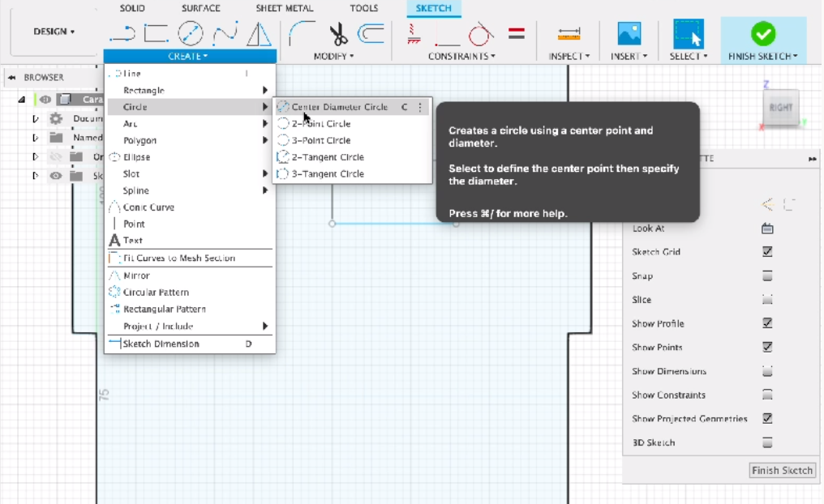Image resolution: width=824 pixels, height=504 pixels.
Task: Click the Named Views folder icon
Action: point(56,138)
